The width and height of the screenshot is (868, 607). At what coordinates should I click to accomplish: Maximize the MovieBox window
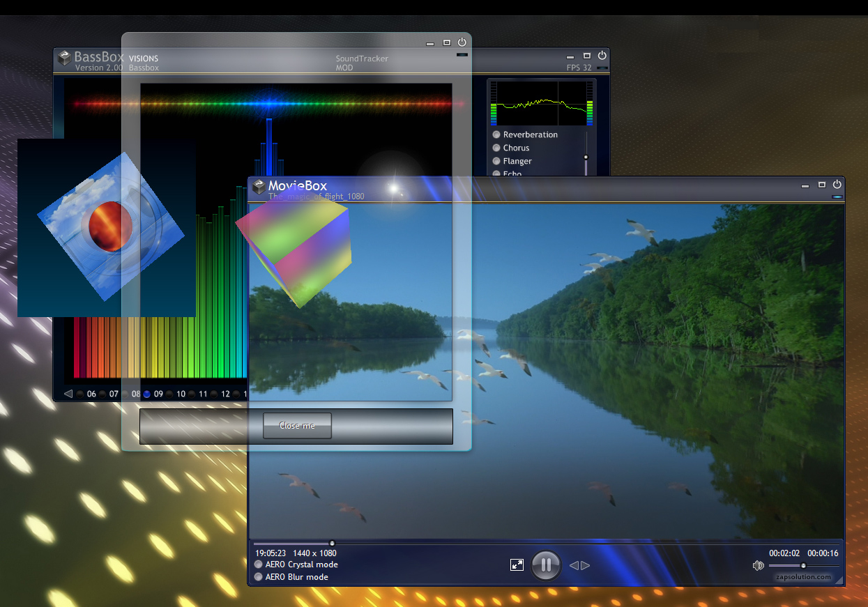(822, 185)
